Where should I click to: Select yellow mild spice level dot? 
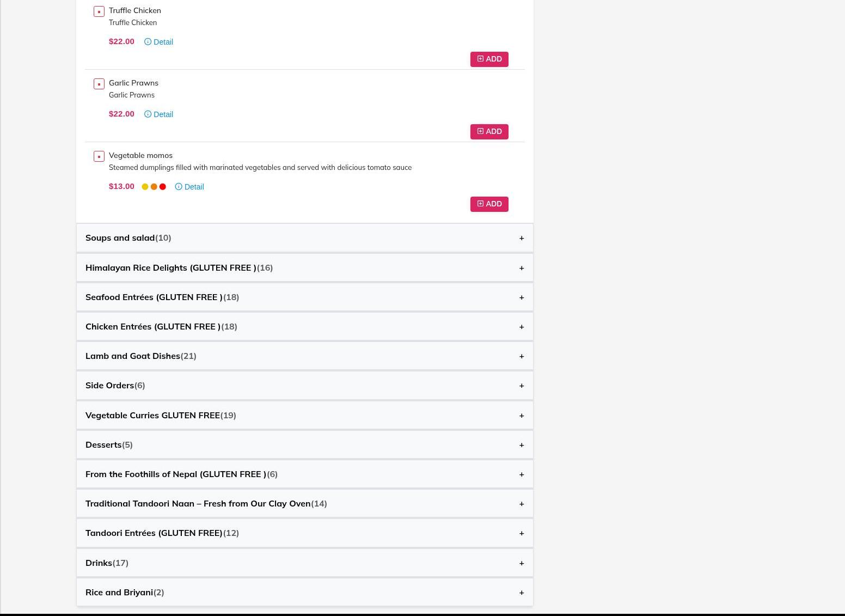tap(145, 187)
